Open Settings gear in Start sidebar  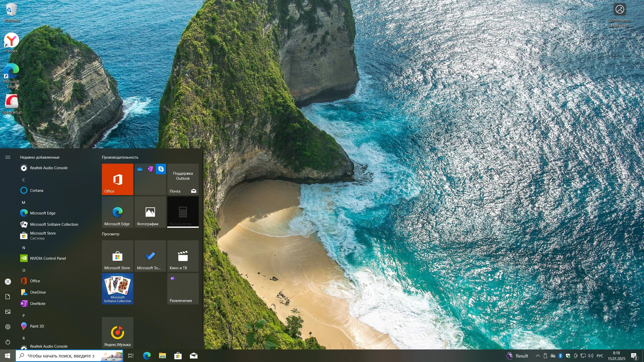tap(8, 327)
